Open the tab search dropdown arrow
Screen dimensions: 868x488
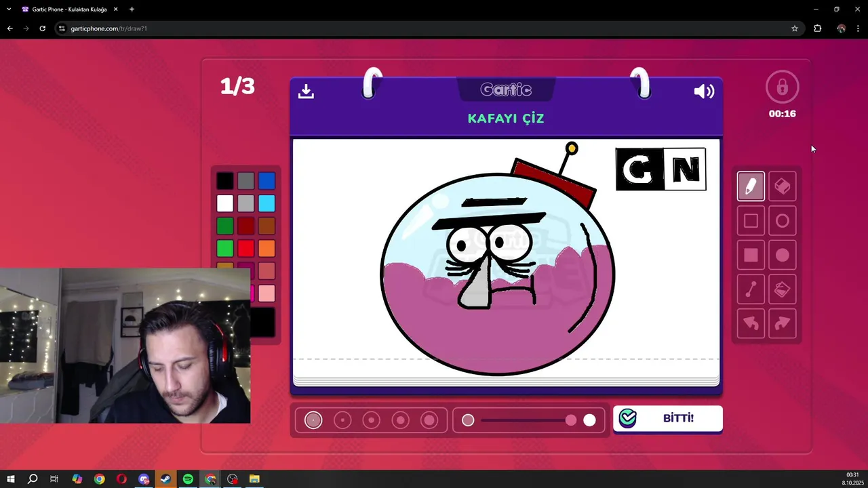(9, 9)
